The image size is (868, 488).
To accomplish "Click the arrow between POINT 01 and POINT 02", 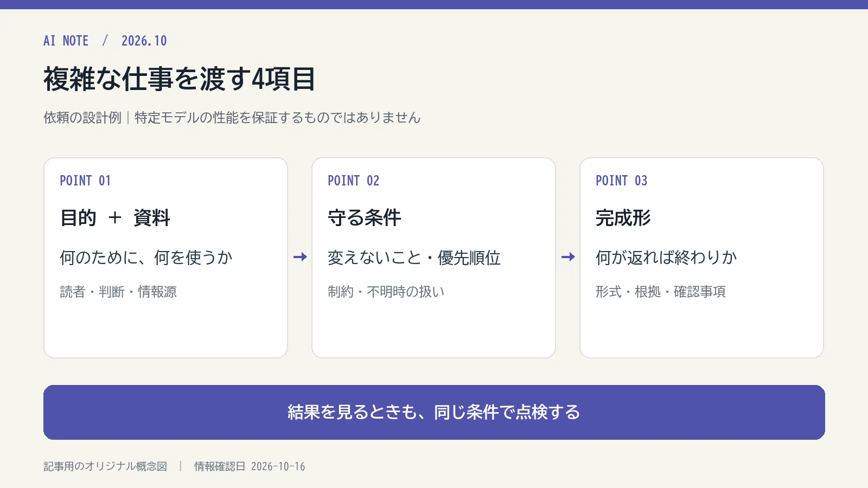I will (300, 257).
